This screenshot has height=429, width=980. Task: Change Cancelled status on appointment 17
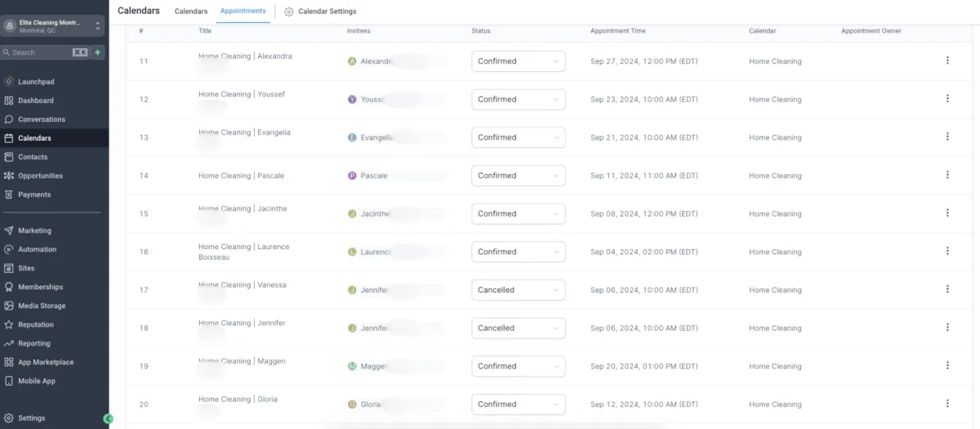pos(518,290)
